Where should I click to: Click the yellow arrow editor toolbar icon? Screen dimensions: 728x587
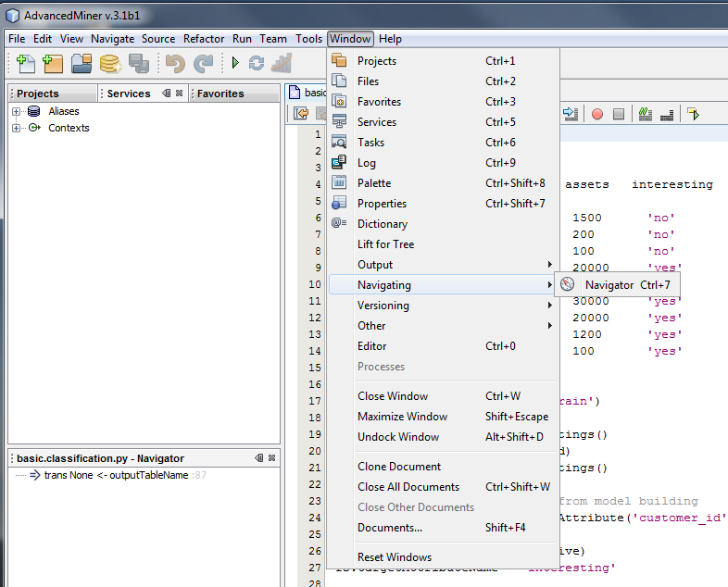[x=693, y=114]
